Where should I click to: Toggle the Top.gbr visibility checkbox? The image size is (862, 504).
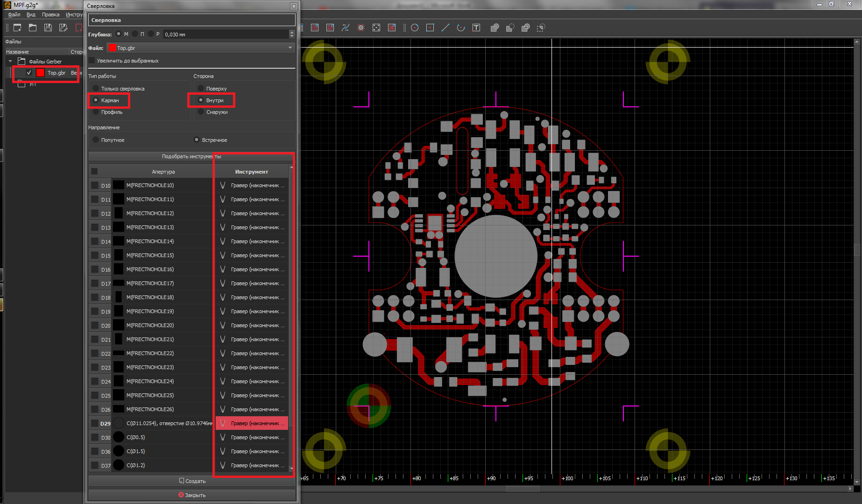[x=29, y=73]
